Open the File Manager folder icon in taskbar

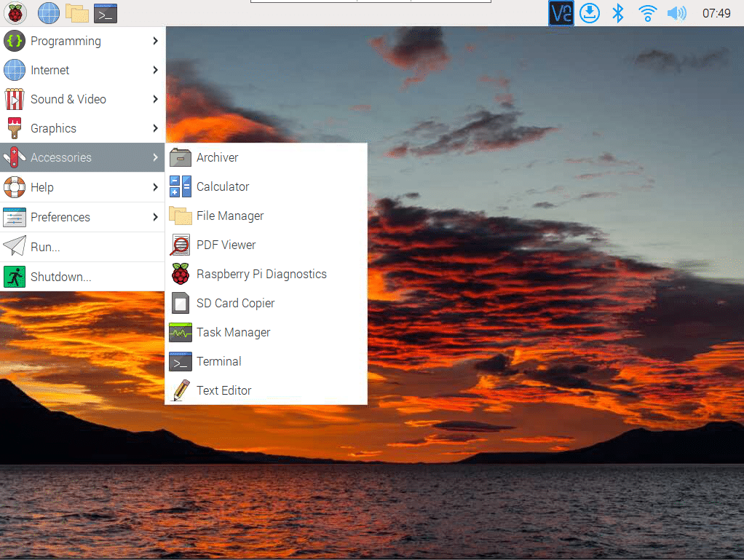tap(76, 12)
